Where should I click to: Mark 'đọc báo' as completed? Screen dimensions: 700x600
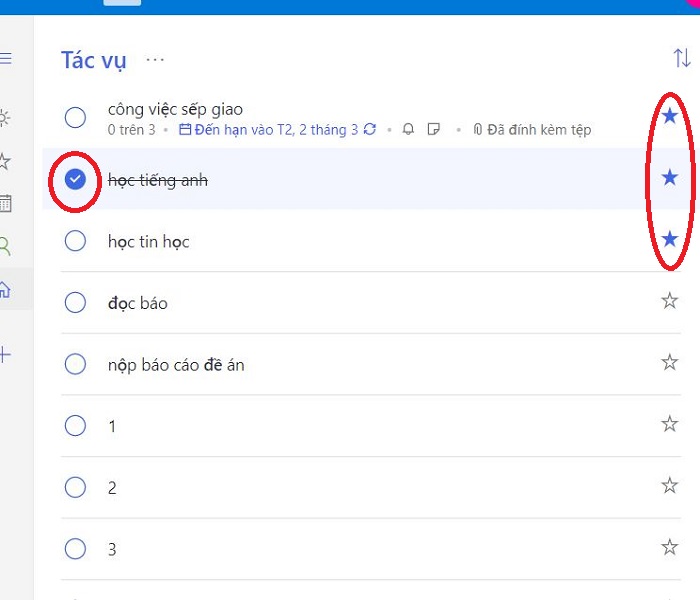[x=75, y=303]
